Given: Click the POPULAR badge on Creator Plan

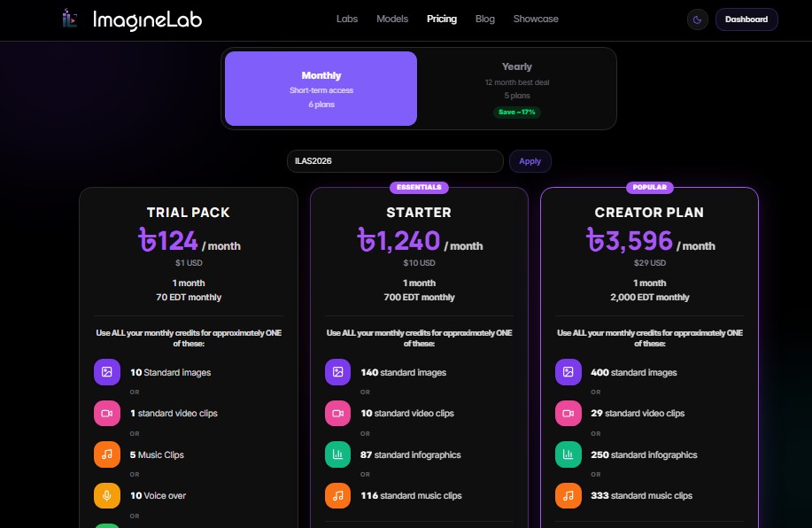Looking at the screenshot, I should point(649,187).
